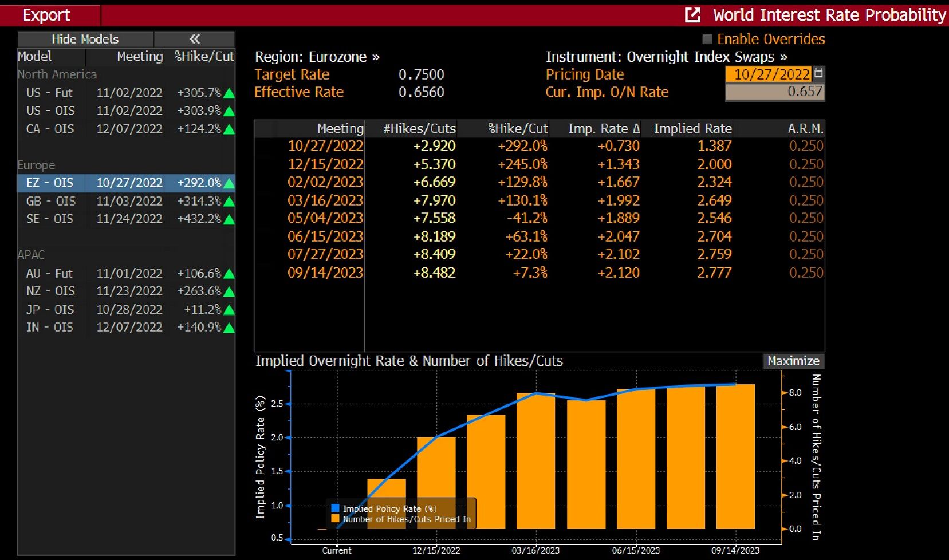Viewport: 949px width, 560px height.
Task: Select the AU - Fut model row
Action: click(126, 273)
